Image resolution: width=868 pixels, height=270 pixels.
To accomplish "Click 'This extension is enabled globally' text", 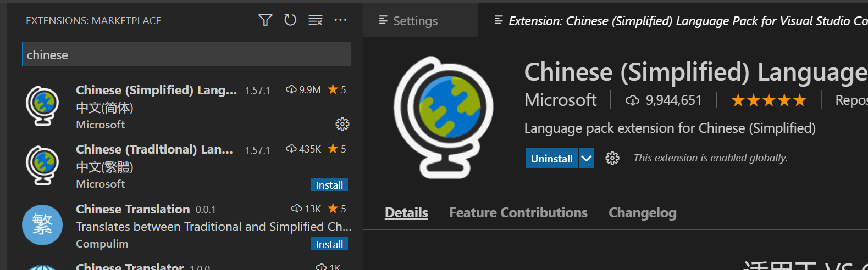I will click(710, 158).
